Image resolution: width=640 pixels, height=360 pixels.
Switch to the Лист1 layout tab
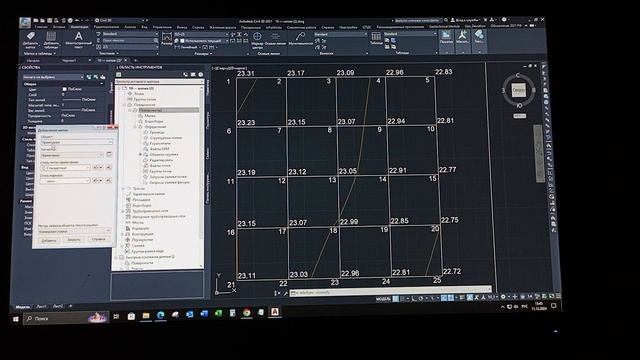pos(42,307)
